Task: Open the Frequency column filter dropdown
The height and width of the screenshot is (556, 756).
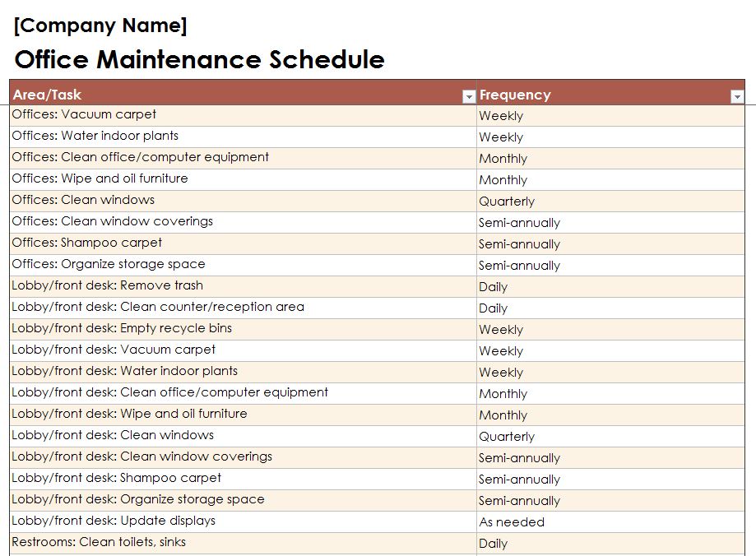Action: point(737,97)
